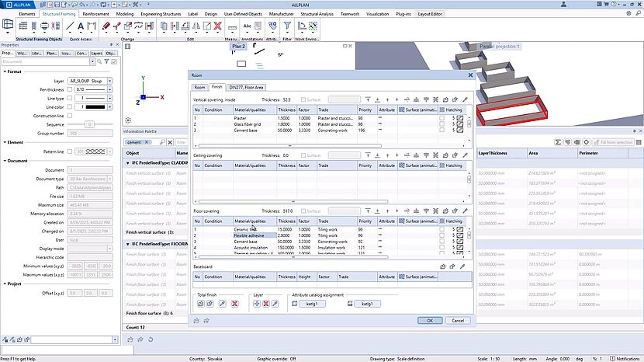
Task: Switch to the DIN277, Floor Area tab
Action: tap(246, 87)
